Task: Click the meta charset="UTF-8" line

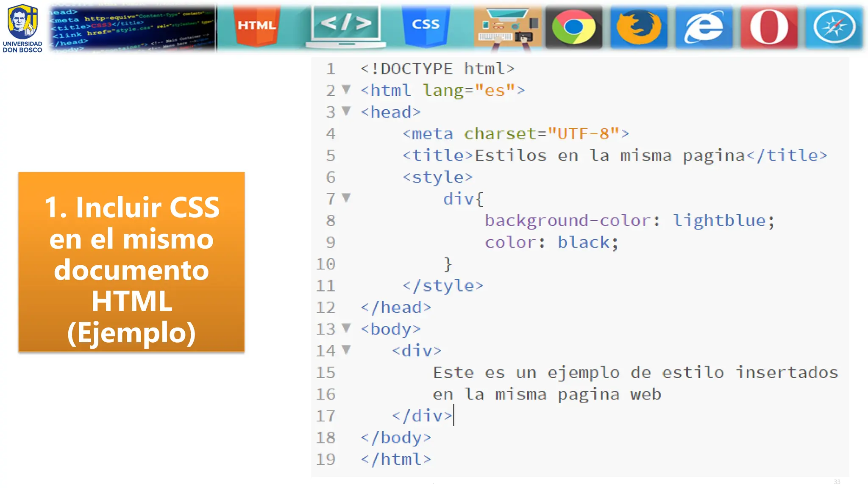Action: click(516, 134)
